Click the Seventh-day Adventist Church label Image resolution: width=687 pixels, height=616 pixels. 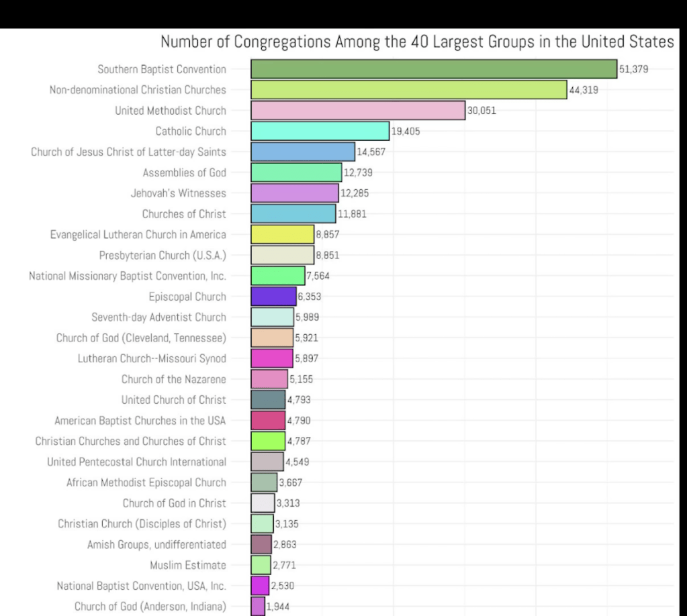[158, 317]
